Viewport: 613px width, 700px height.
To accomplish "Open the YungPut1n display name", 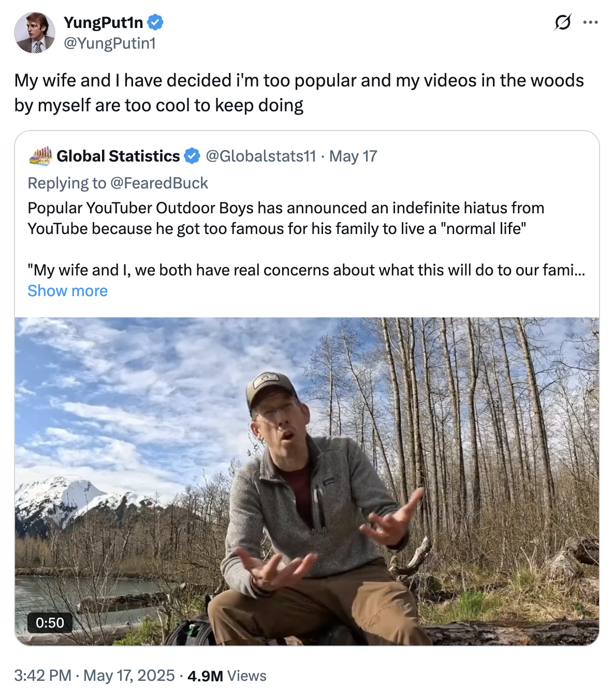I will [104, 22].
